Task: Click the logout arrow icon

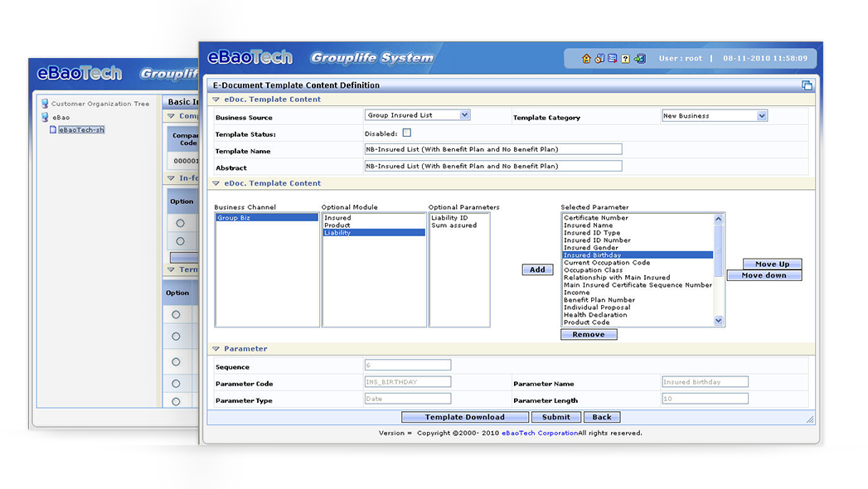Action: (640, 59)
